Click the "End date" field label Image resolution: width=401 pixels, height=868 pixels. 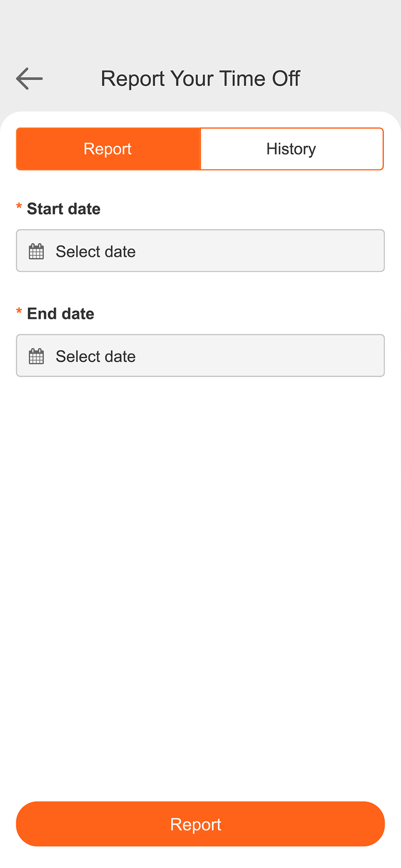[61, 313]
